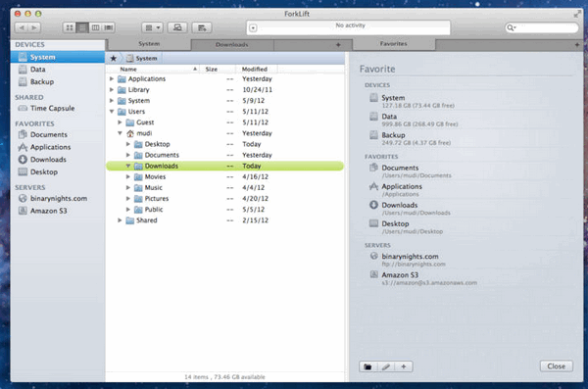Switch to the System tab
Viewport: 588px width, 389px height.
tap(149, 44)
